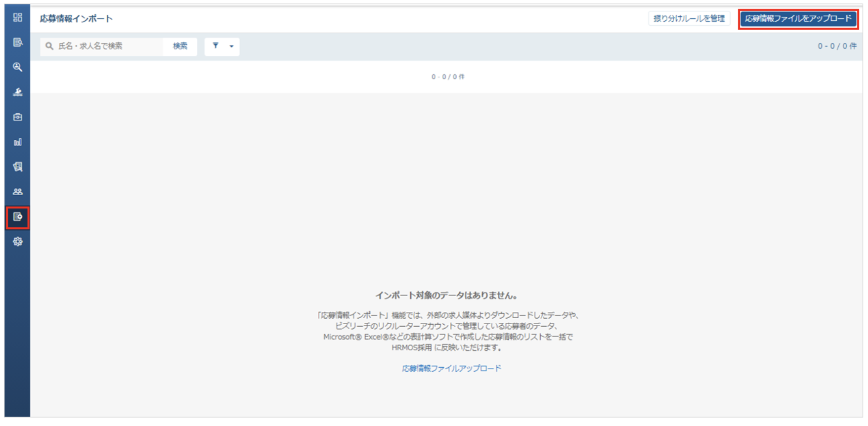868x426 pixels.
Task: Open the briefcase jobs sidebar icon
Action: 18,117
